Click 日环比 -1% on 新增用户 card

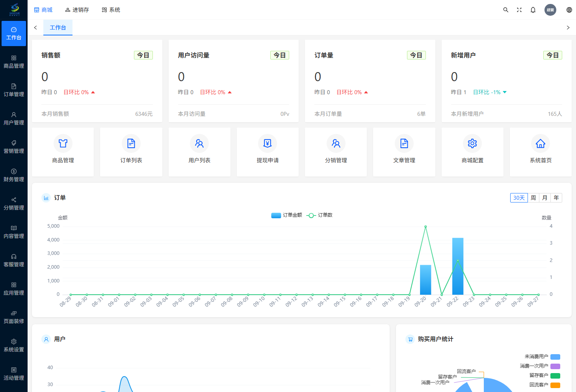(x=490, y=92)
